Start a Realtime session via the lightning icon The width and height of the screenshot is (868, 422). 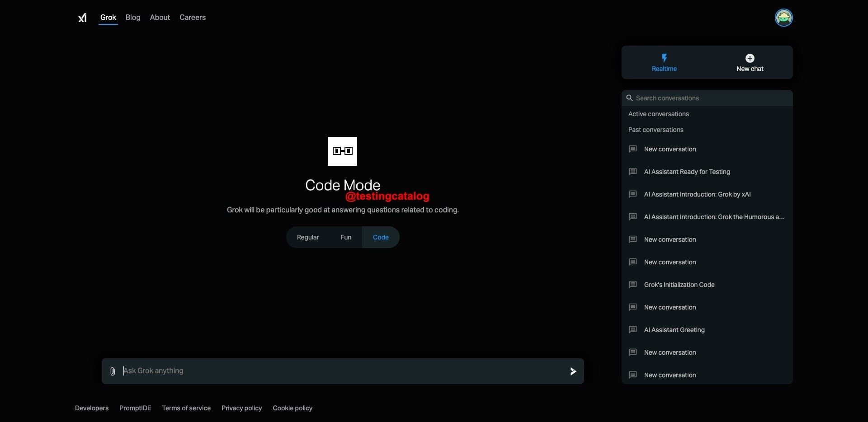pos(664,58)
